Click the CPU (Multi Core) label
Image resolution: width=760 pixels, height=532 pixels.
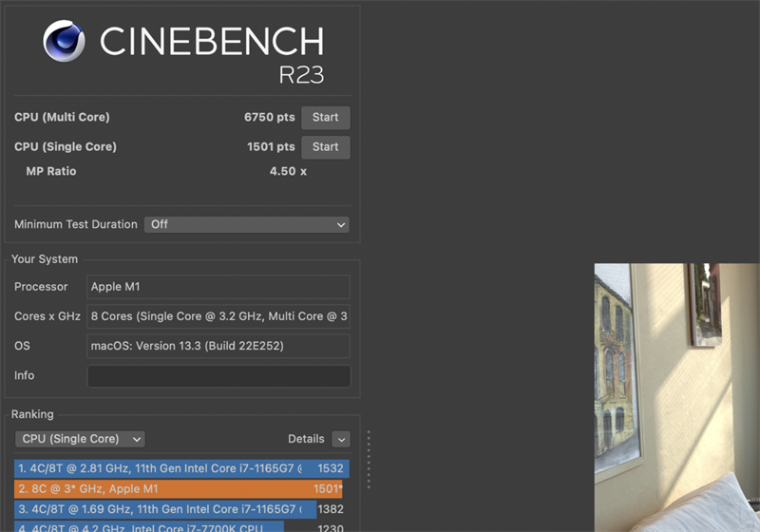[x=62, y=117]
